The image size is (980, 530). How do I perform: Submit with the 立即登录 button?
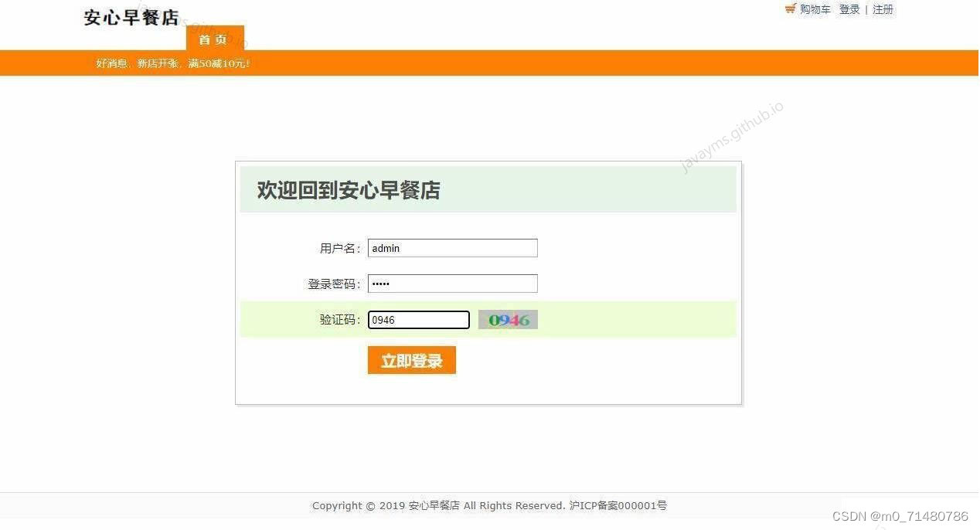point(412,361)
